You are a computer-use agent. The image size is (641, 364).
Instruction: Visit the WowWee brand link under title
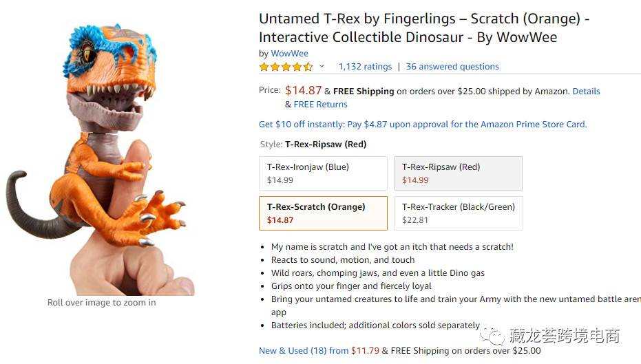[x=289, y=54]
